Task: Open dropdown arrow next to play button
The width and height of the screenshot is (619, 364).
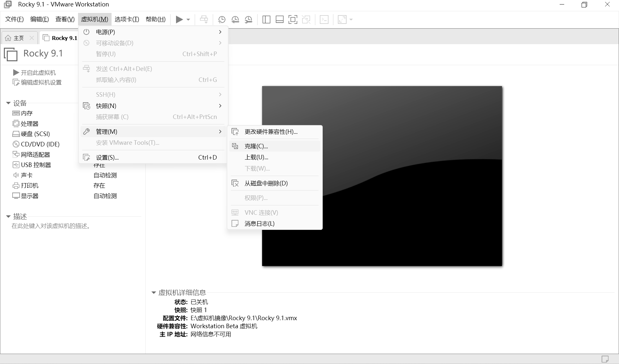Action: pyautogui.click(x=188, y=20)
